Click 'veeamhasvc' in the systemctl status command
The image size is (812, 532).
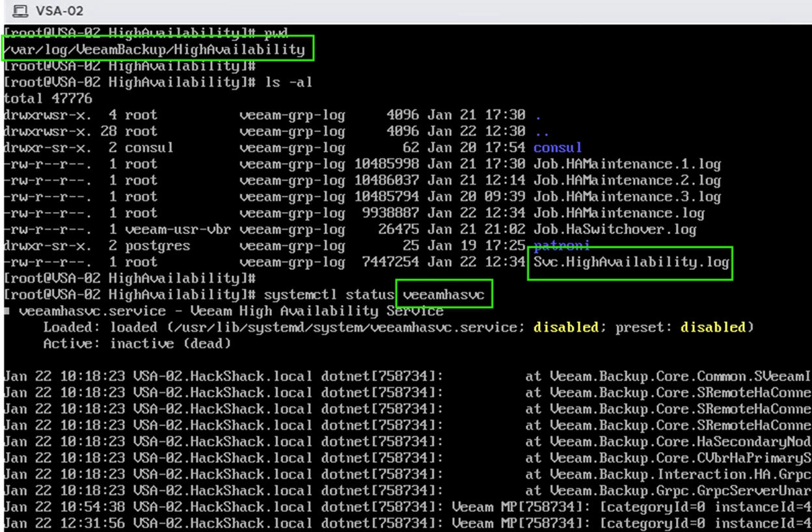coord(444,295)
